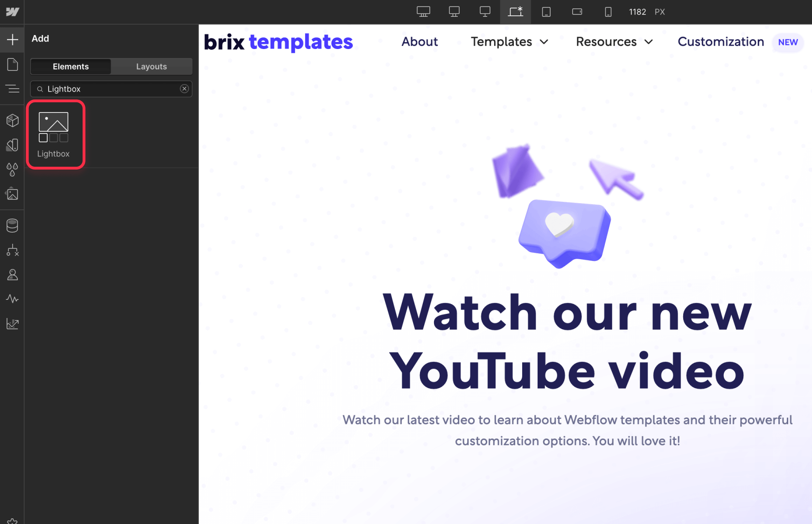Viewport: 812px width, 524px height.
Task: Click the search magnifier icon
Action: [x=40, y=89]
